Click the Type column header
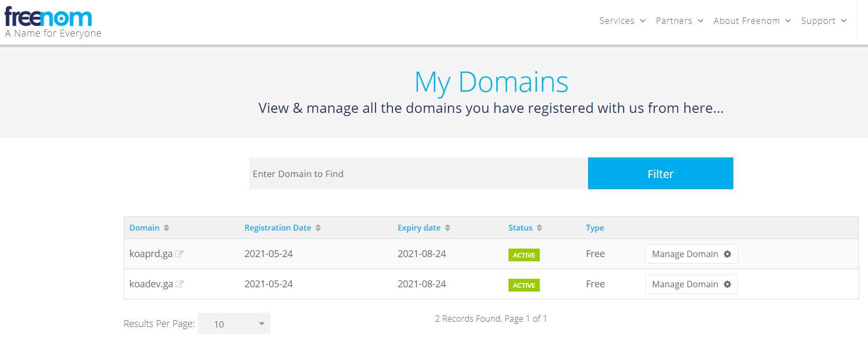 coord(595,228)
